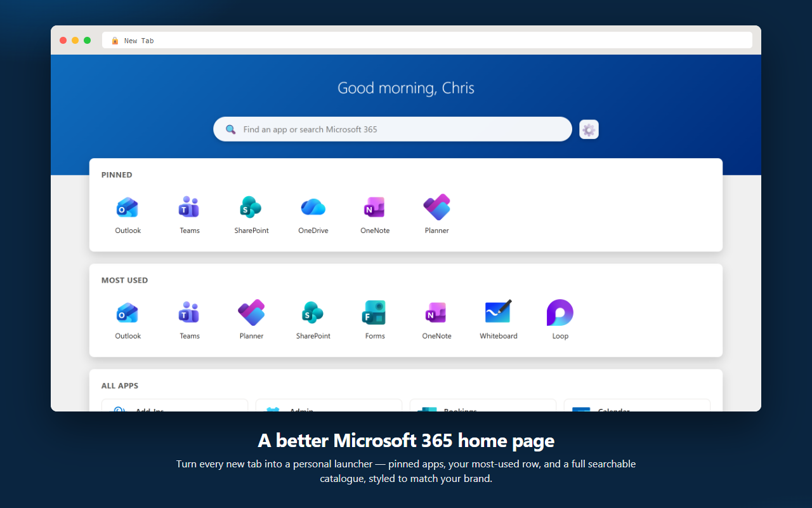Viewport: 812px width, 508px height.
Task: Open OneNote in the Most Used row
Action: tap(437, 319)
